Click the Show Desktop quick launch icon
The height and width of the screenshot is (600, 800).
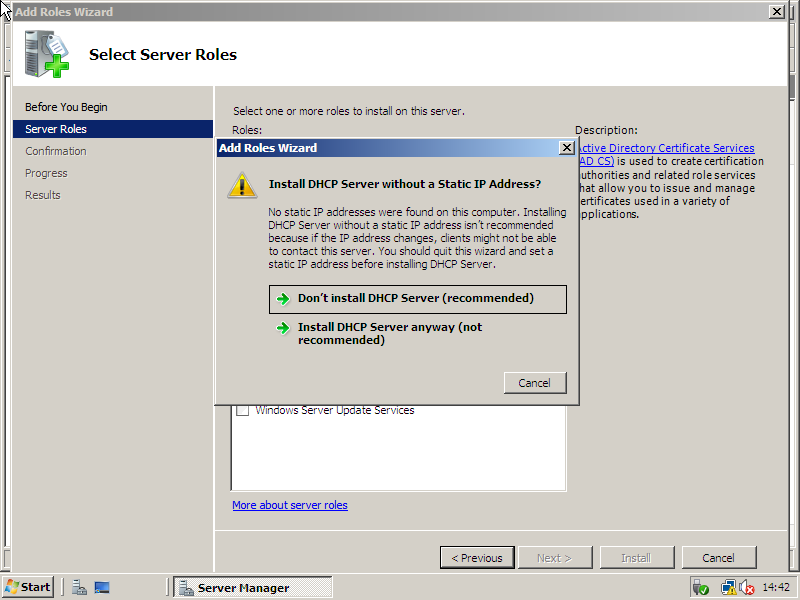click(x=101, y=587)
